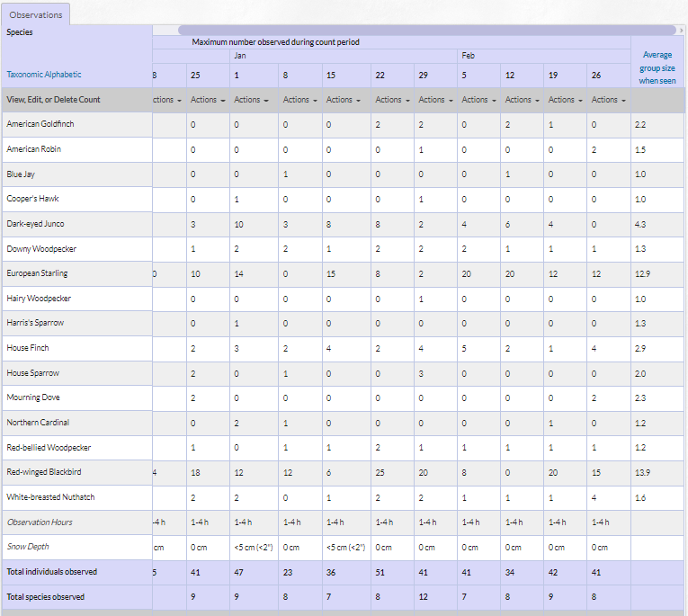
Task: Click Red-winged Blackbird average group size 13.9
Action: click(x=642, y=472)
